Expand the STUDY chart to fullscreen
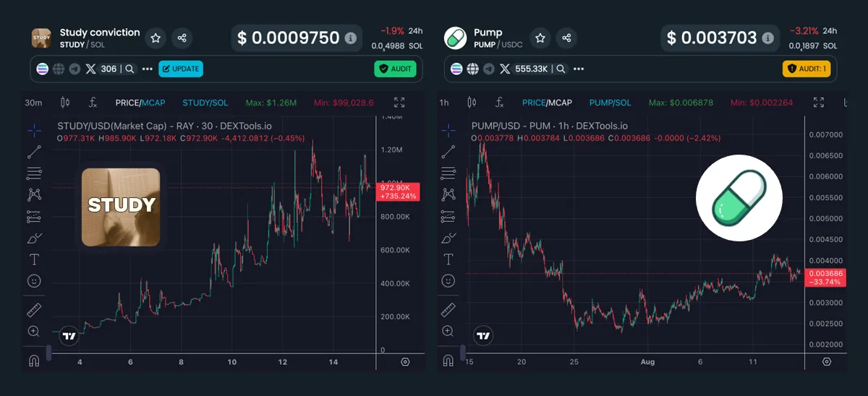Viewport: 868px width, 396px height. (x=399, y=103)
